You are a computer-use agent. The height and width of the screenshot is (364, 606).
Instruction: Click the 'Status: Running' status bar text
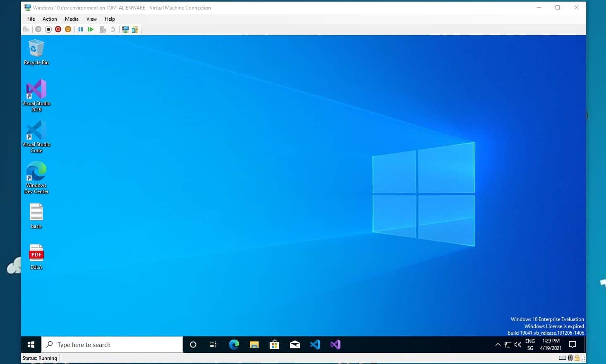pyautogui.click(x=40, y=358)
